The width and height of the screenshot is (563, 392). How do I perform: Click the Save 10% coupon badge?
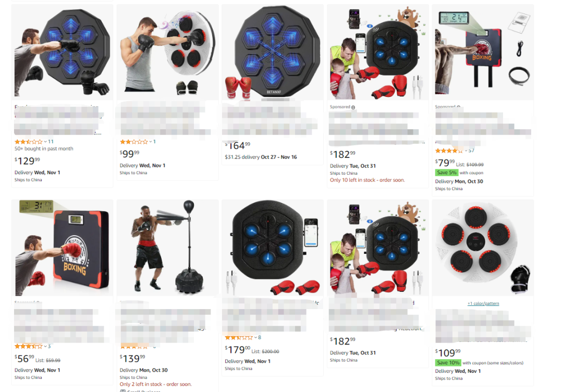tap(448, 363)
